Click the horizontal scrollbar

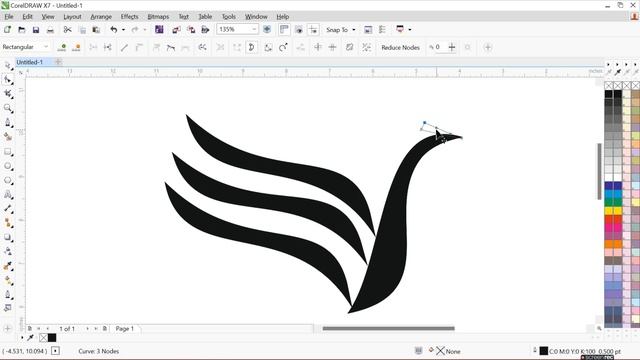click(388, 328)
